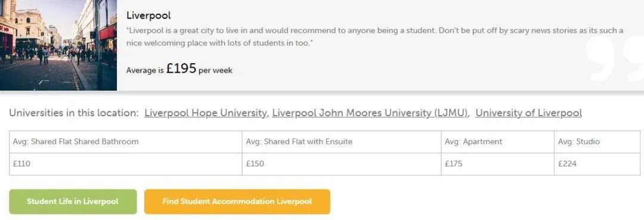Open the Liverpool street photo thumbnail
Screen dimensions: 644x220
(x=58, y=45)
